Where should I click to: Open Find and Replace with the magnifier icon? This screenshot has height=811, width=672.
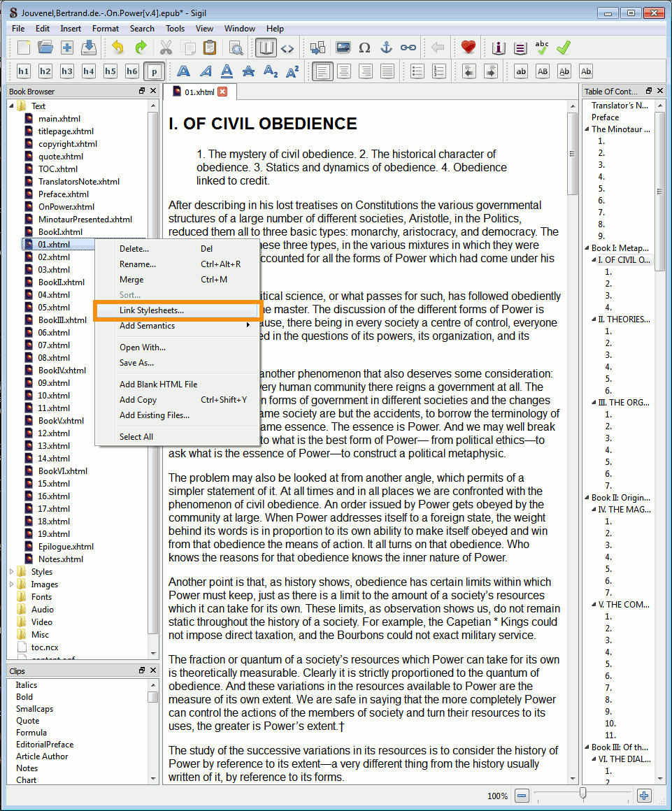pos(236,48)
